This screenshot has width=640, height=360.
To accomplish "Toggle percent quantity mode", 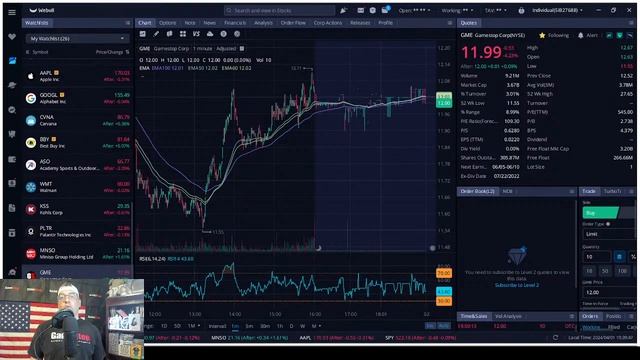I will tap(633, 256).
